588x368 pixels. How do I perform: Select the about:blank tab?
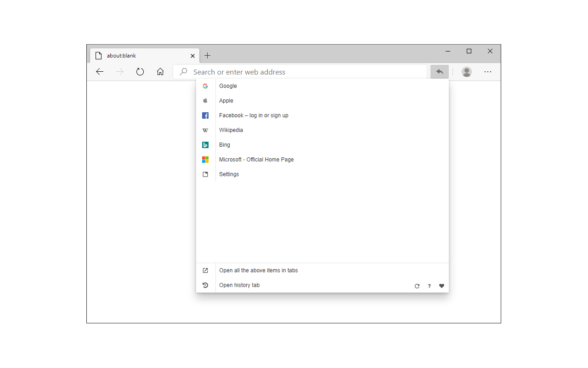tap(145, 56)
